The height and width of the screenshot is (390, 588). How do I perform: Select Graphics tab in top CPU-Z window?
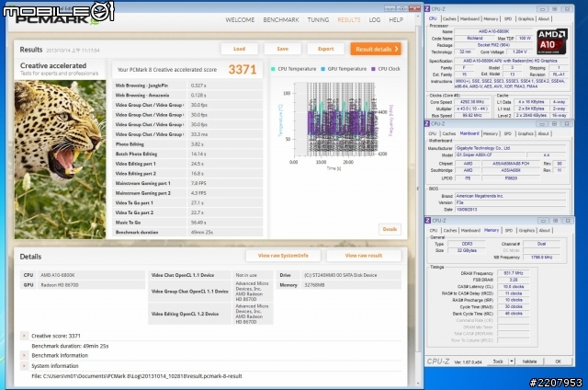point(526,18)
